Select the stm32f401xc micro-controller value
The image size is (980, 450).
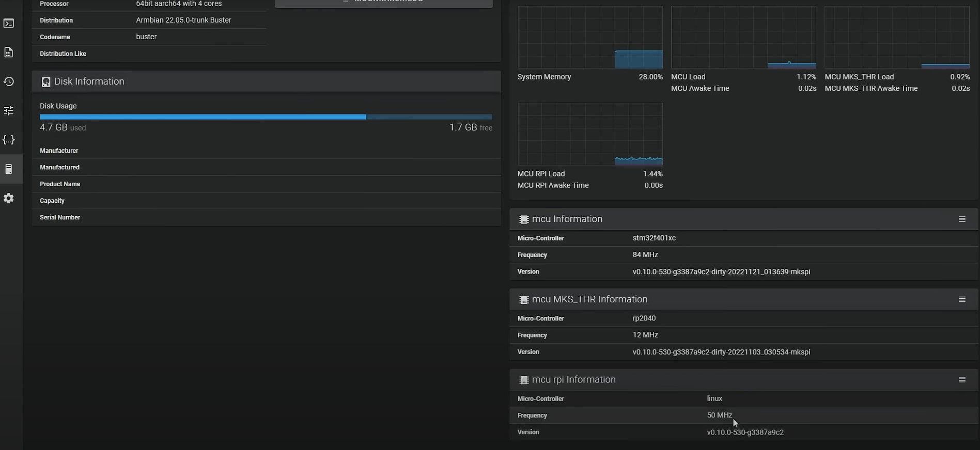click(x=654, y=238)
